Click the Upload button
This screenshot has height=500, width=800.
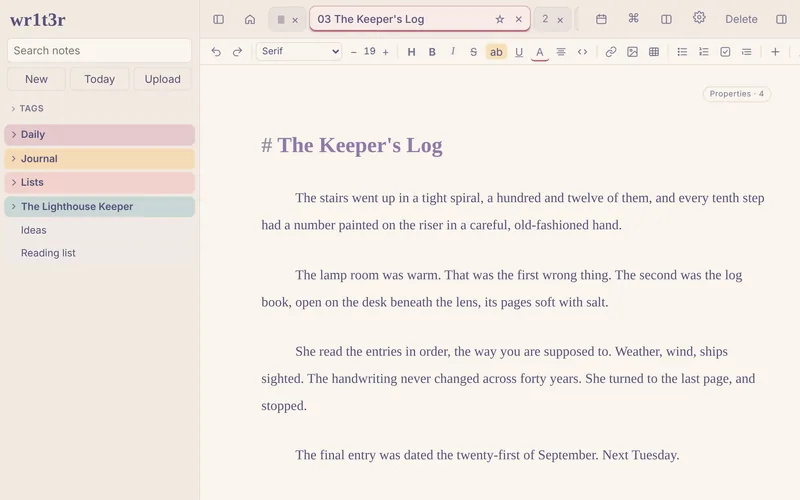tap(162, 79)
